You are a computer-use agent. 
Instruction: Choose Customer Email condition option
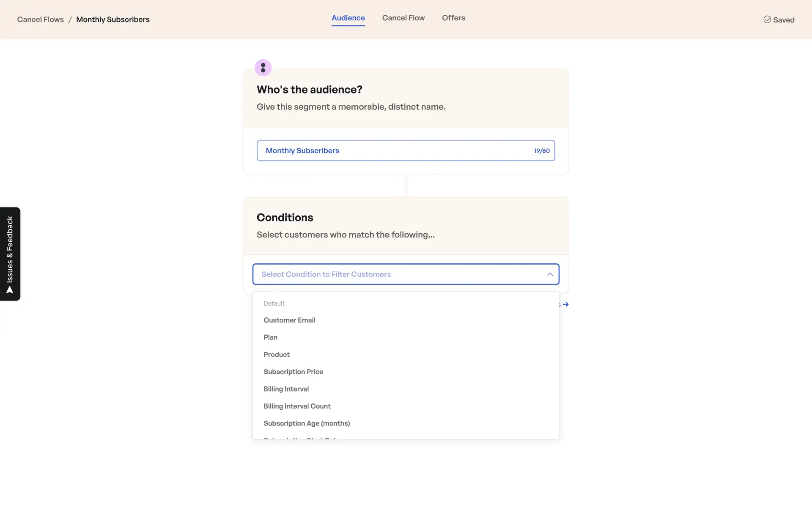pyautogui.click(x=289, y=320)
